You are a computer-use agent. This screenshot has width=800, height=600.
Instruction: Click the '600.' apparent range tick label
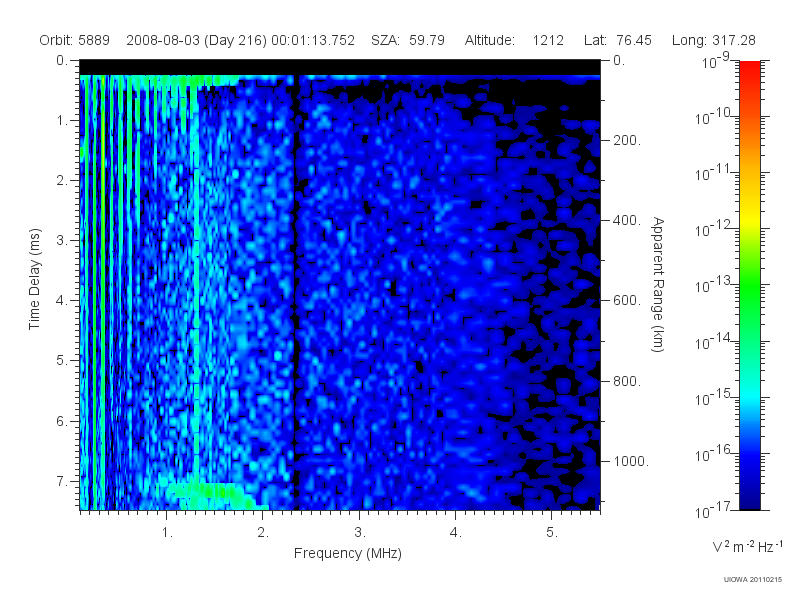tap(627, 301)
